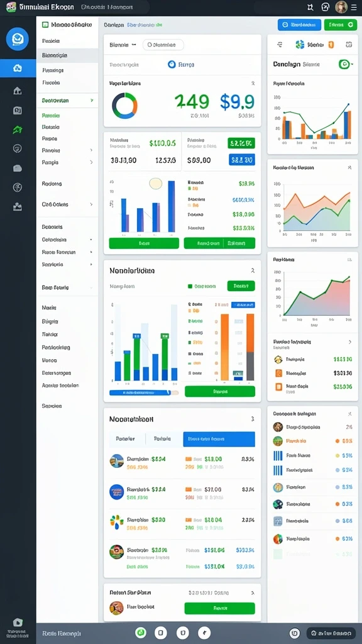The height and width of the screenshot is (644, 362).
Task: Open the colorful petals logo in the third table row
Action: point(116,522)
